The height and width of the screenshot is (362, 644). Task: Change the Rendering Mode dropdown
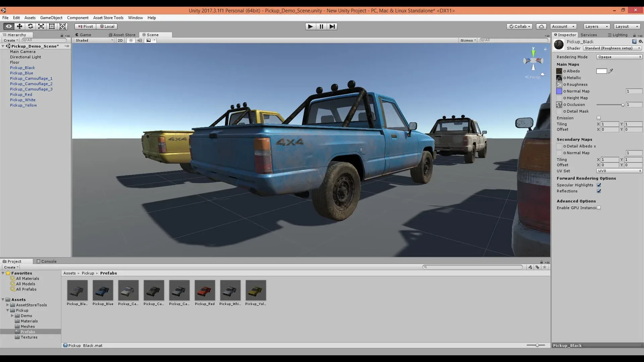(x=619, y=57)
